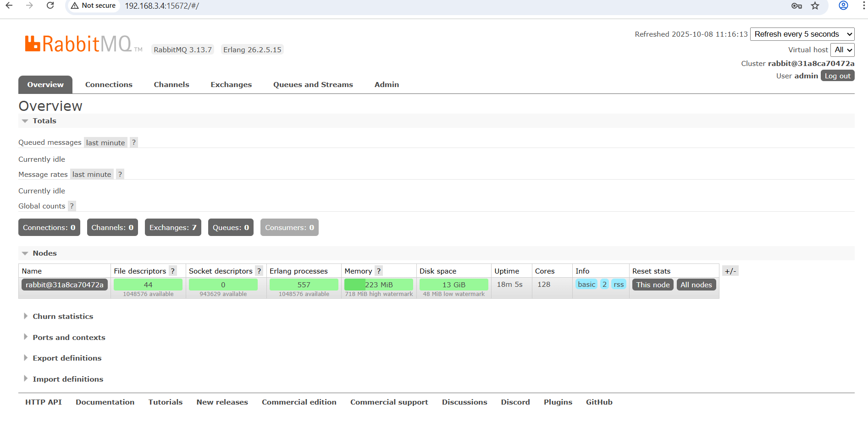Open the browser profile icon

tap(843, 5)
